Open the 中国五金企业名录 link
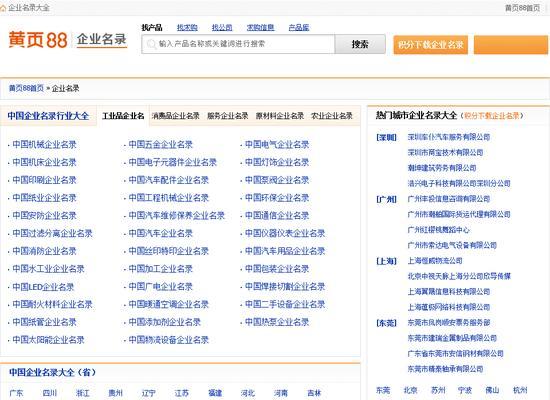The width and height of the screenshot is (550, 400). tap(161, 145)
